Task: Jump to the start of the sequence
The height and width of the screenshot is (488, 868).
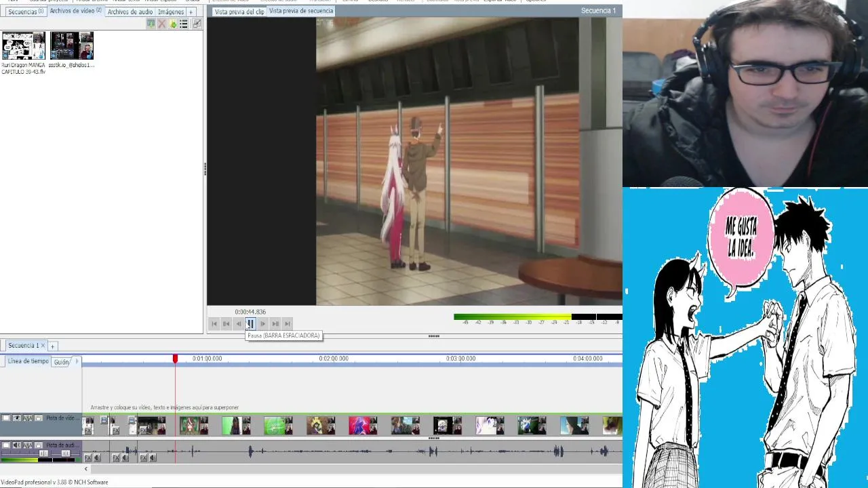Action: click(214, 324)
